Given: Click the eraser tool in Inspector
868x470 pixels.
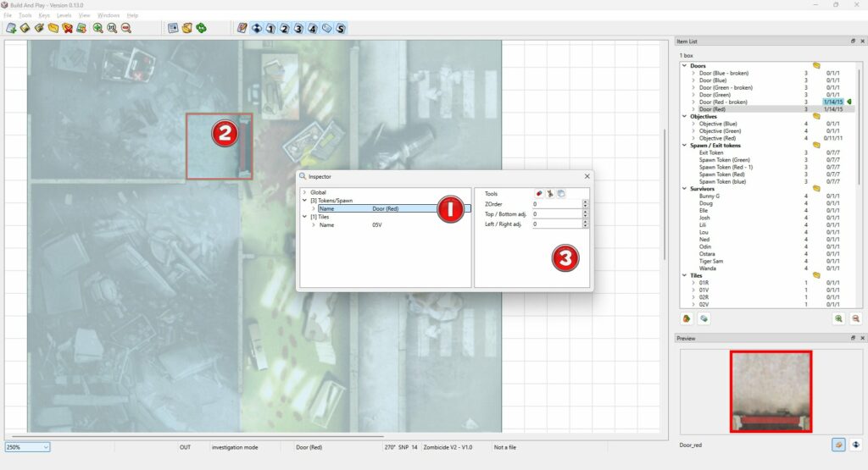Looking at the screenshot, I should click(538, 194).
